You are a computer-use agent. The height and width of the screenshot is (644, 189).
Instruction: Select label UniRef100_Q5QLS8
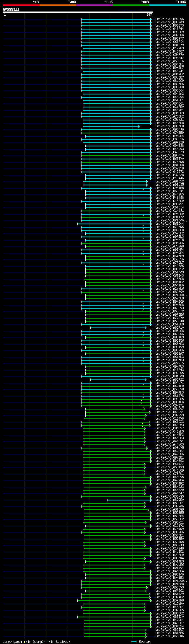pyautogui.click(x=170, y=389)
